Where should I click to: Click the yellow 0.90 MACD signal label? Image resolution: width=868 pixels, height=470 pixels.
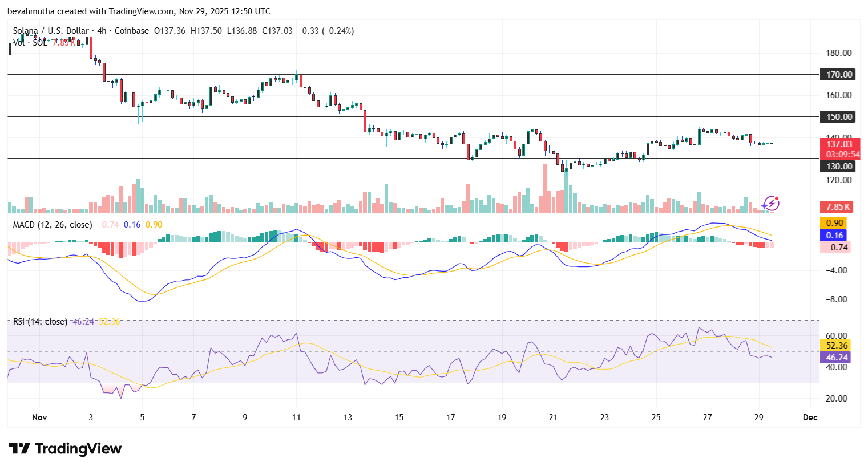pyautogui.click(x=835, y=224)
